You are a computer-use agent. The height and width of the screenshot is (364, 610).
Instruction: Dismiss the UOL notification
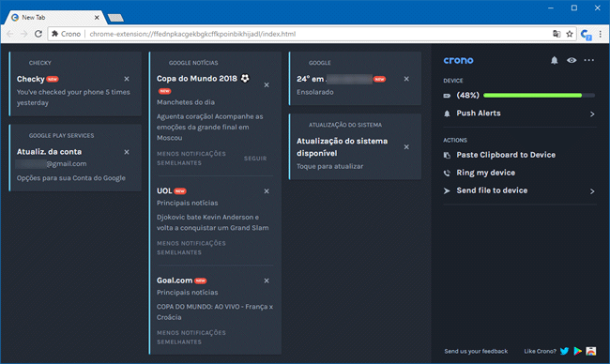click(x=267, y=191)
